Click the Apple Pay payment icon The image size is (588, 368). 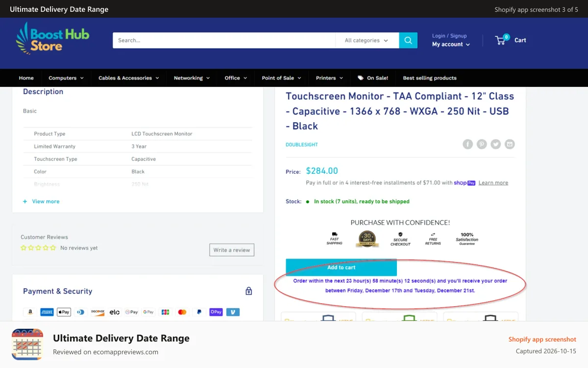(64, 312)
